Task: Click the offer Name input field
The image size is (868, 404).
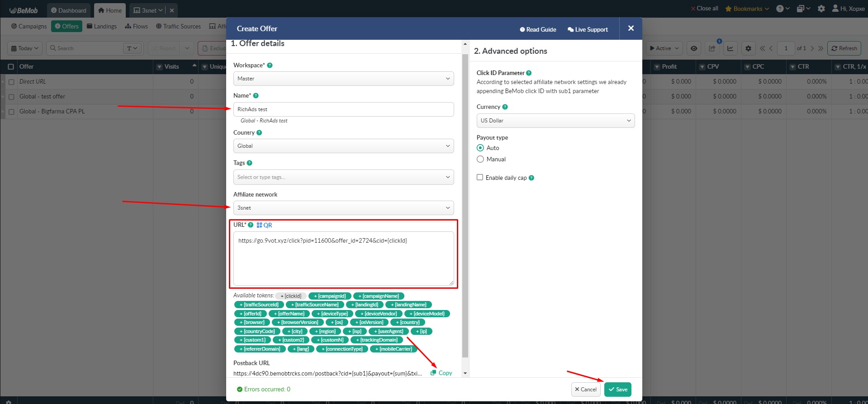Action: click(x=343, y=109)
